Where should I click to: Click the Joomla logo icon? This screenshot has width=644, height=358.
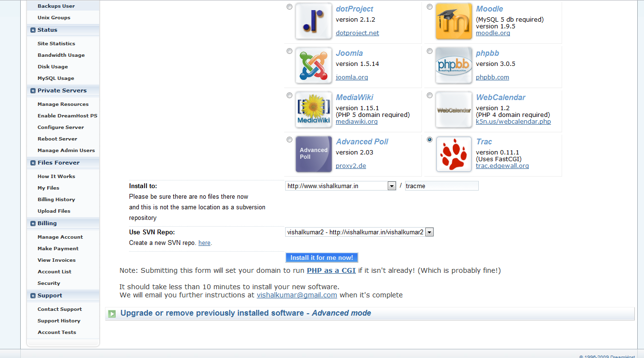pyautogui.click(x=314, y=65)
